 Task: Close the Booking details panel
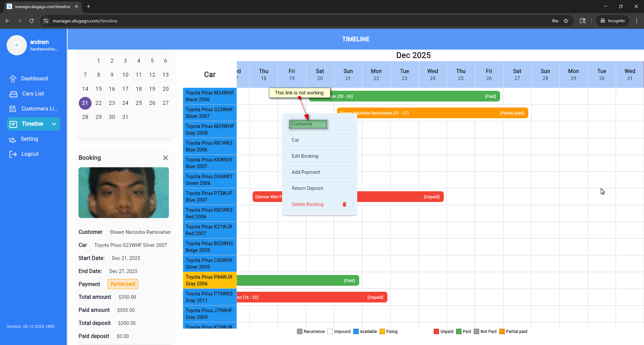click(165, 158)
